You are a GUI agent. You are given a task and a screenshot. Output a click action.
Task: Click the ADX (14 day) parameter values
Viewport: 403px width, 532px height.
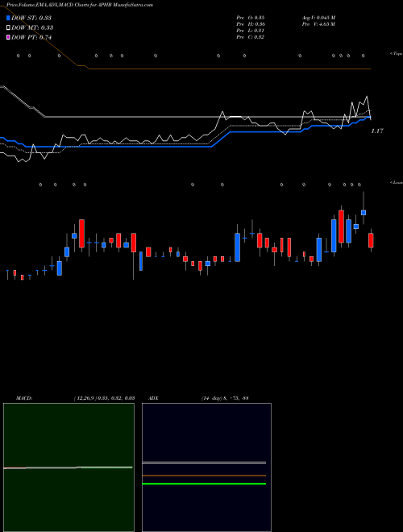[225, 398]
